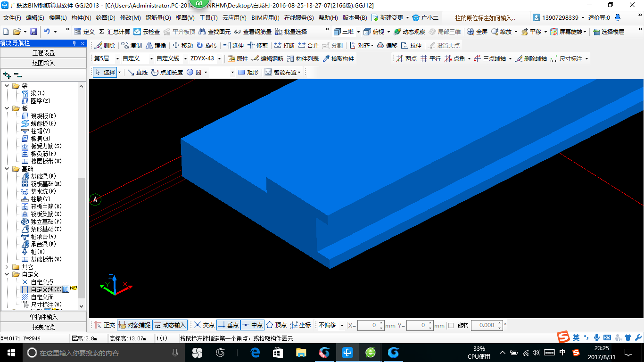This screenshot has height=362, width=644.
Task: Start 动态观察 (dynamic orbit) view
Action: click(x=409, y=32)
